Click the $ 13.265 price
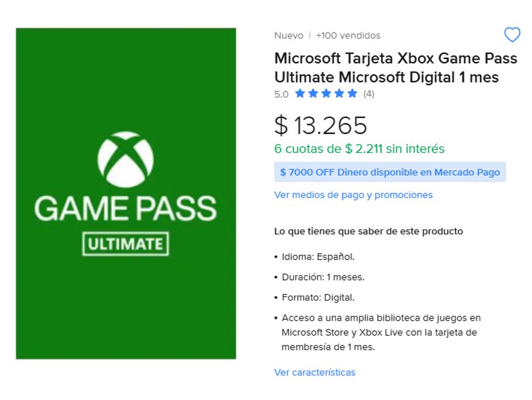Image resolution: width=532 pixels, height=400 pixels. (321, 125)
